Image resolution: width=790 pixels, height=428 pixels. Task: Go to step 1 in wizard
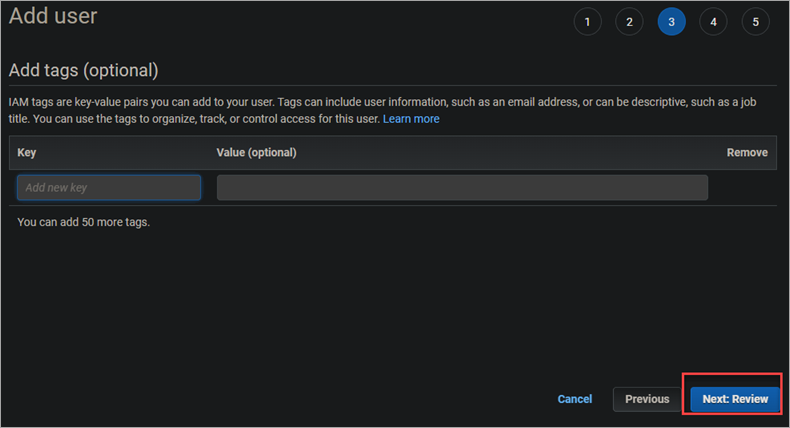587,22
